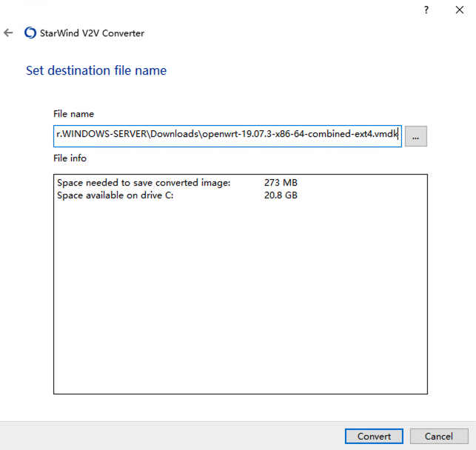
Task: Close the converter dialog window
Action: pos(460,10)
